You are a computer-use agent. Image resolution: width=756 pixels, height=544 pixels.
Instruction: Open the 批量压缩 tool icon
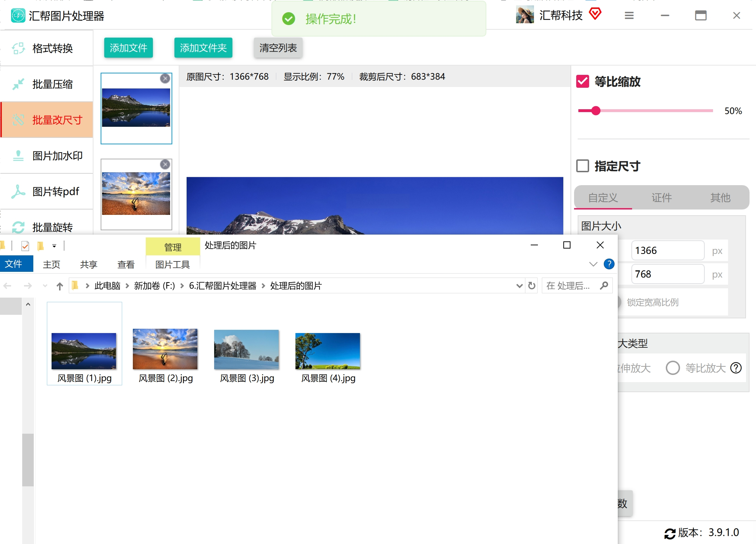pos(18,84)
